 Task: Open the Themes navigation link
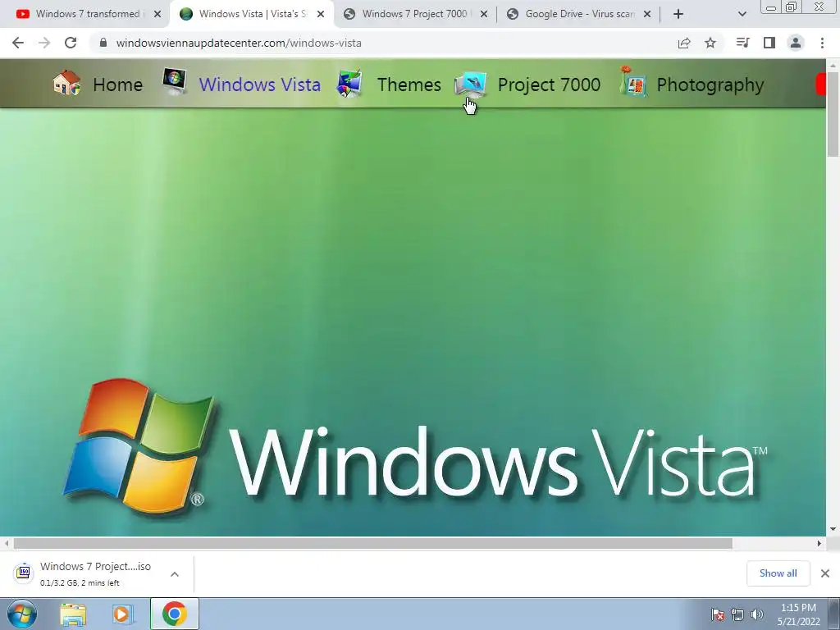(409, 84)
